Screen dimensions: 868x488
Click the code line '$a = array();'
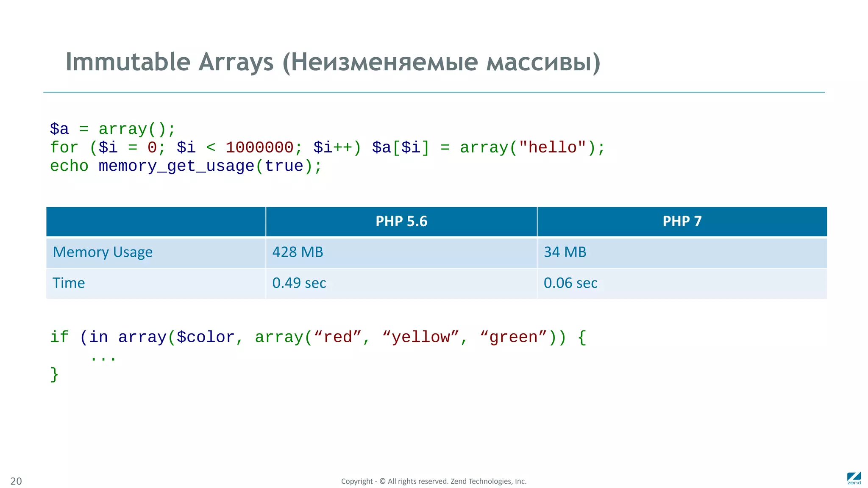coord(112,129)
